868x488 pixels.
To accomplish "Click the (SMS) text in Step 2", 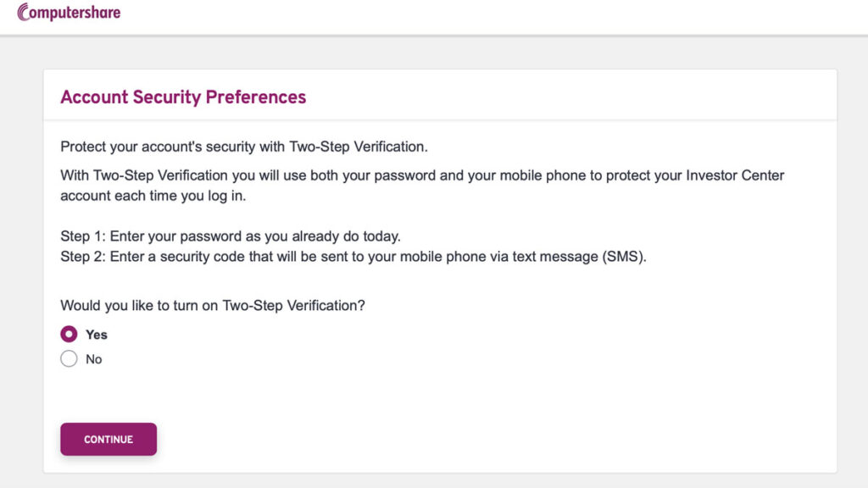I will (x=624, y=257).
